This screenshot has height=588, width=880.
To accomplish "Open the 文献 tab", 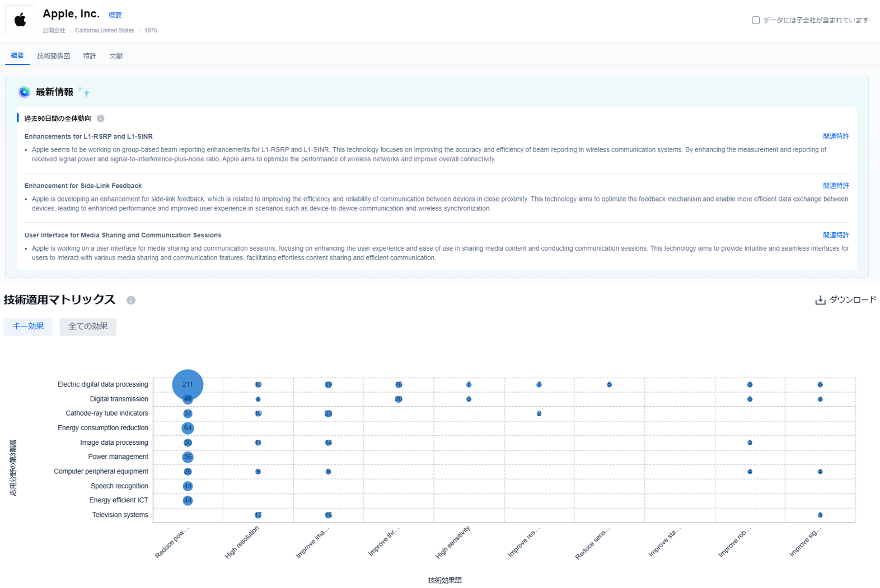I will [x=116, y=56].
